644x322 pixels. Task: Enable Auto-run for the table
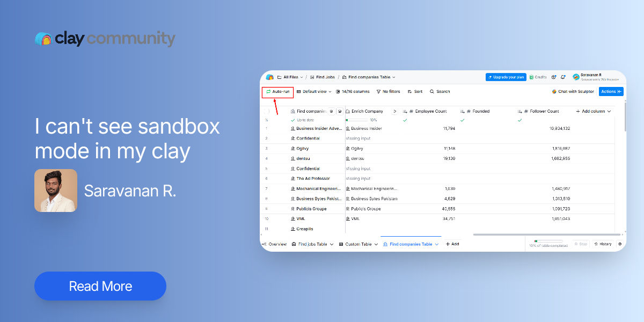pyautogui.click(x=277, y=91)
